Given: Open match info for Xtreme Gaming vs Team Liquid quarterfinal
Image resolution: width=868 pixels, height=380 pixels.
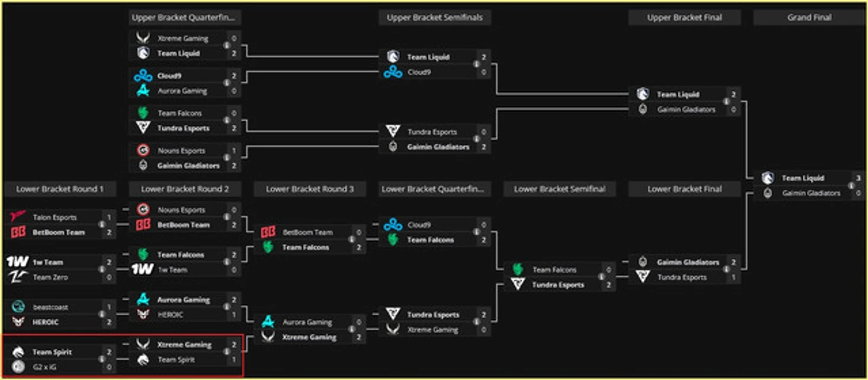Looking at the screenshot, I should click(227, 46).
